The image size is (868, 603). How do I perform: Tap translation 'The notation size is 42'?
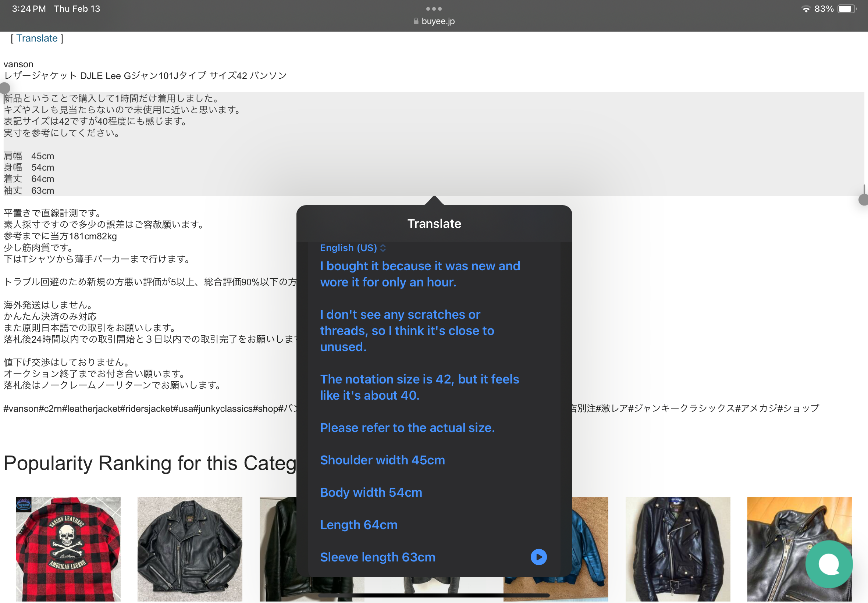419,387
